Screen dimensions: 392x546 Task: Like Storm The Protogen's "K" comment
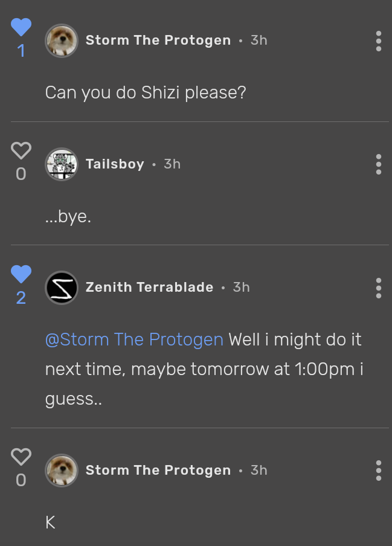coord(21,457)
